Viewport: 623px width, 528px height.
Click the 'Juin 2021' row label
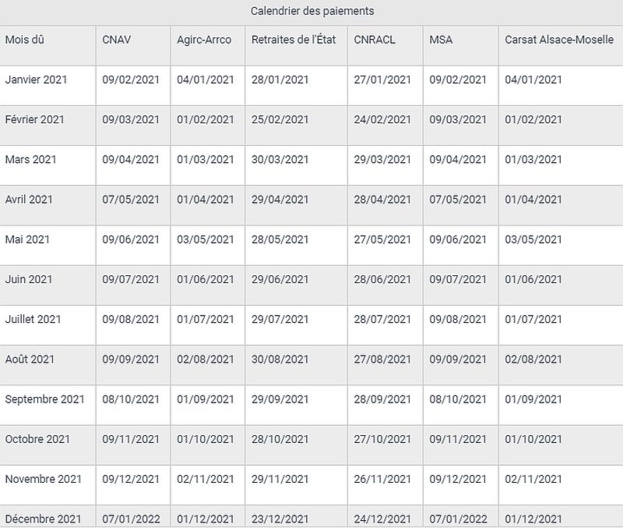pyautogui.click(x=28, y=280)
